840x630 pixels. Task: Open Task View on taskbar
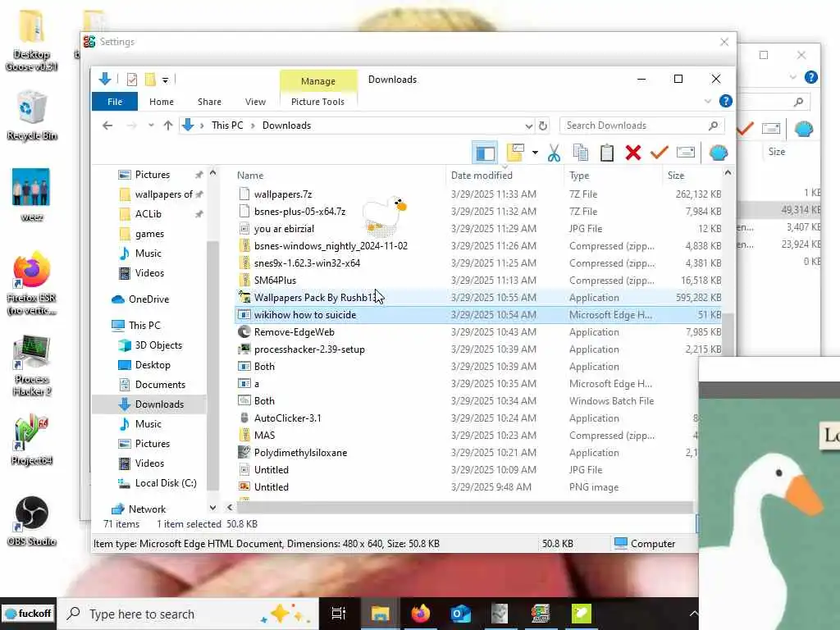(339, 614)
